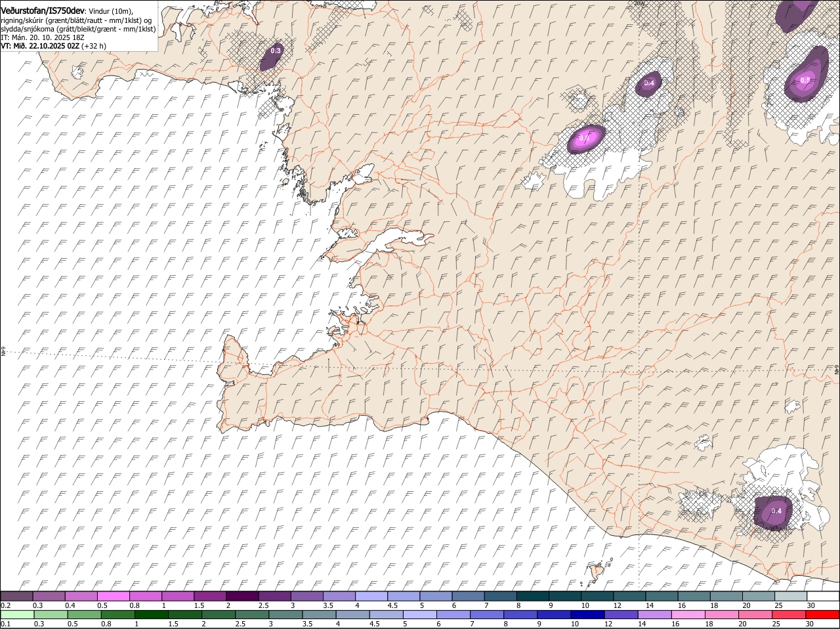Select bottom legend swatch between 0.1 and 0.3
The image size is (840, 629).
pyautogui.click(x=17, y=615)
